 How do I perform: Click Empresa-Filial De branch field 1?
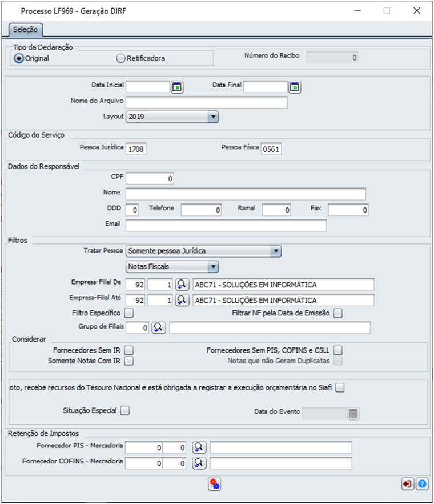[160, 285]
